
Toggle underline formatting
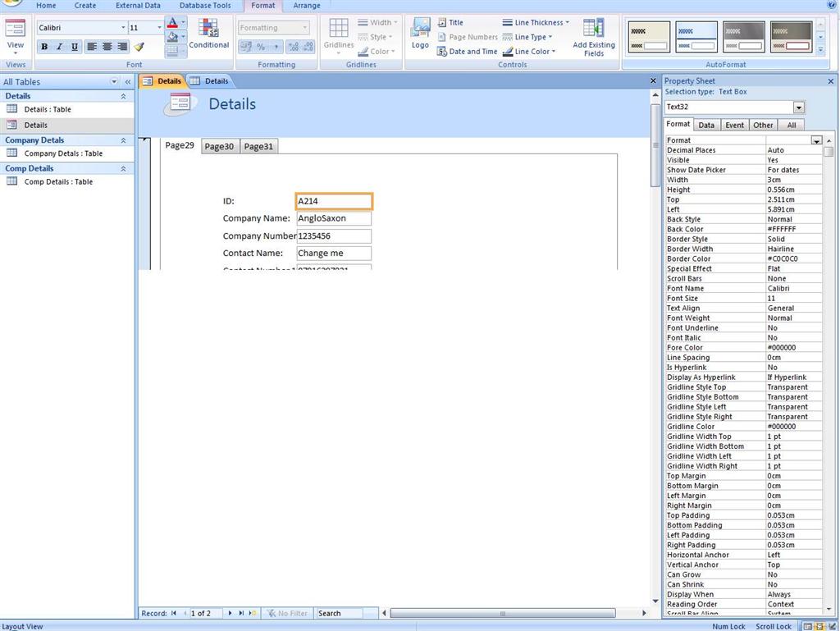point(73,47)
